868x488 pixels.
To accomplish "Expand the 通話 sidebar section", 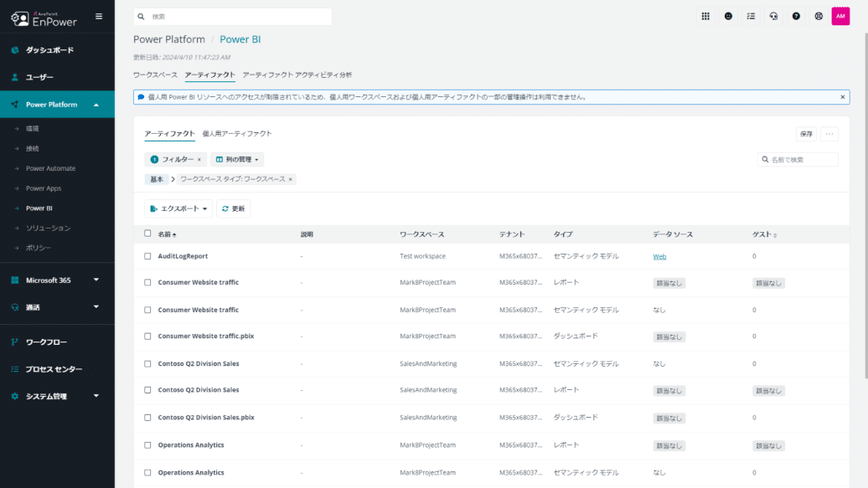I will [x=96, y=307].
